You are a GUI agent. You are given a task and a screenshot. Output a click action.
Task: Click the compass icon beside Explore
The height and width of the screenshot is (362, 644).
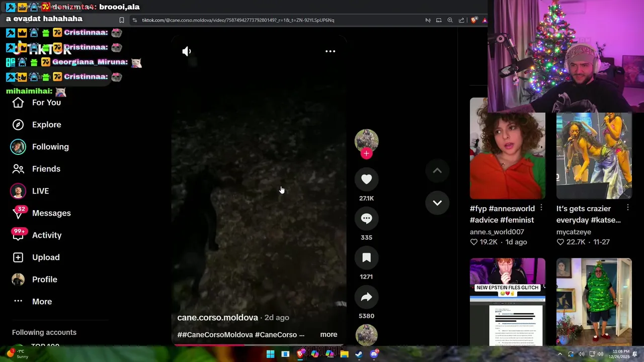(18, 125)
